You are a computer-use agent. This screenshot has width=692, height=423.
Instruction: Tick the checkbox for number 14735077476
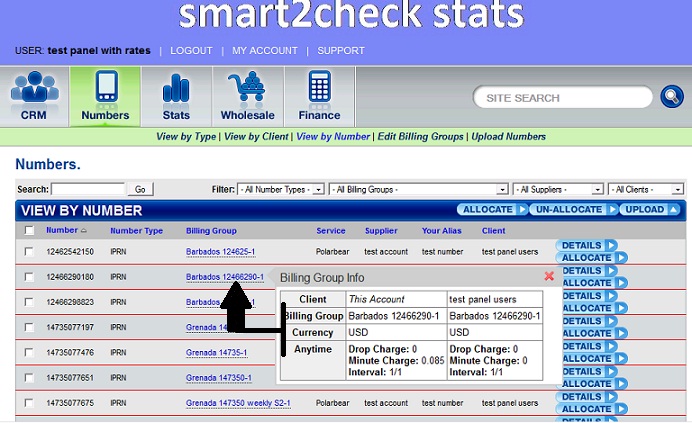click(x=29, y=352)
